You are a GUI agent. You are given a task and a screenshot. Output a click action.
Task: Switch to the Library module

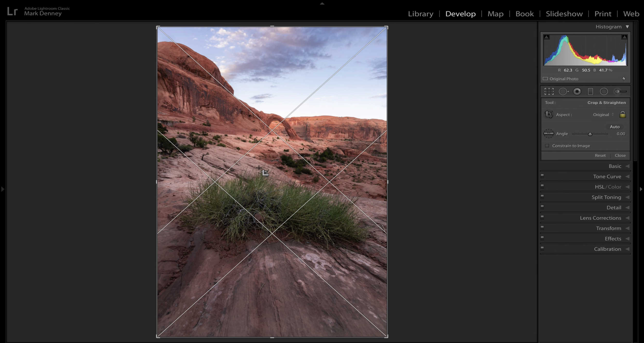(420, 14)
